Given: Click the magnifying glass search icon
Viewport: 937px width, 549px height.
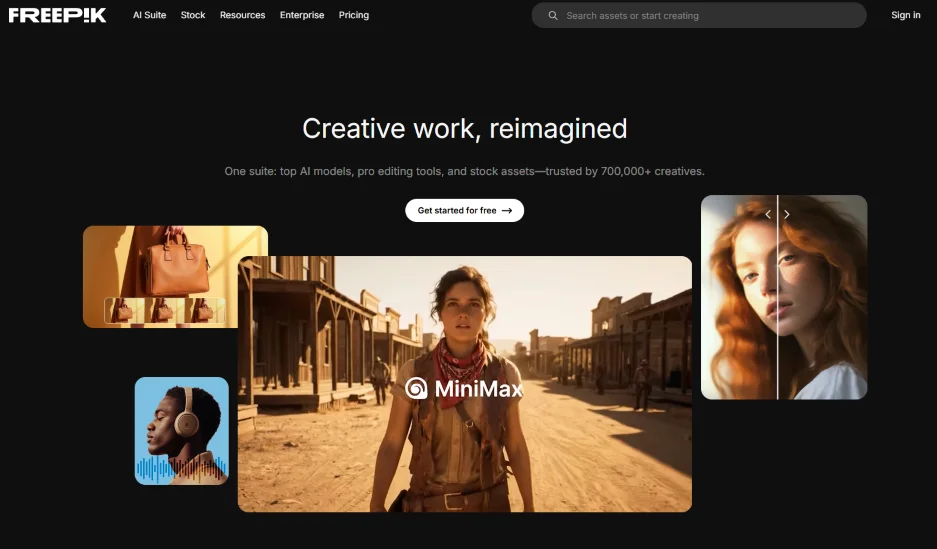Looking at the screenshot, I should (553, 15).
